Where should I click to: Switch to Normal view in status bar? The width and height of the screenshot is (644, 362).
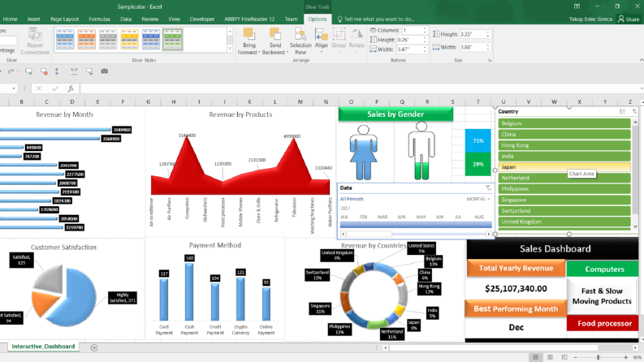click(x=535, y=357)
